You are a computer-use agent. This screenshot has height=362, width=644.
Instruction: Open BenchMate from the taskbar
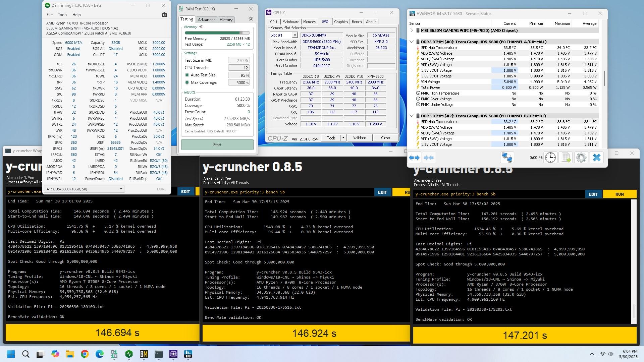click(x=144, y=354)
